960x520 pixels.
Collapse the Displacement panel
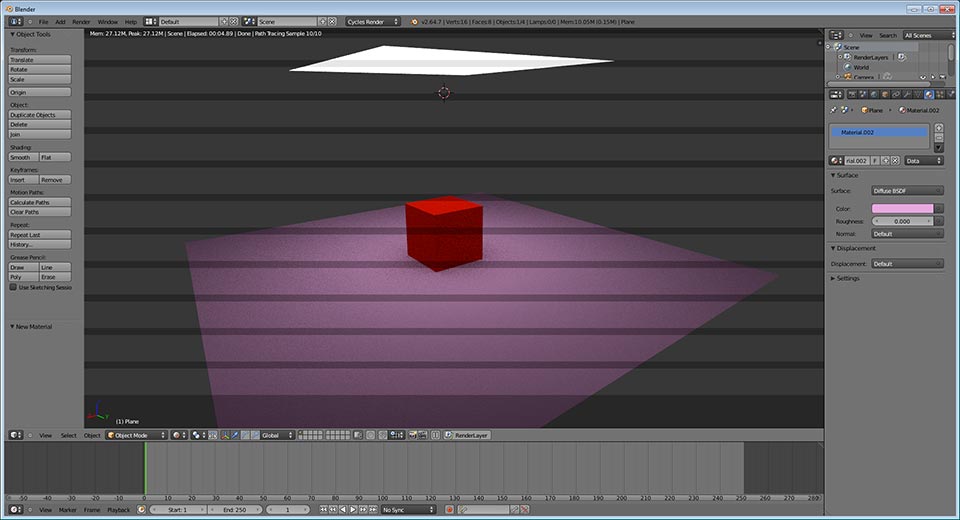(833, 248)
